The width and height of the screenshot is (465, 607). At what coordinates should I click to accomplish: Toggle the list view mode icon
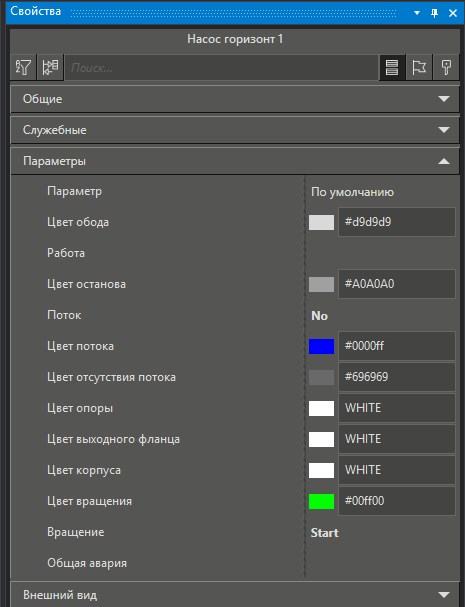(x=392, y=67)
